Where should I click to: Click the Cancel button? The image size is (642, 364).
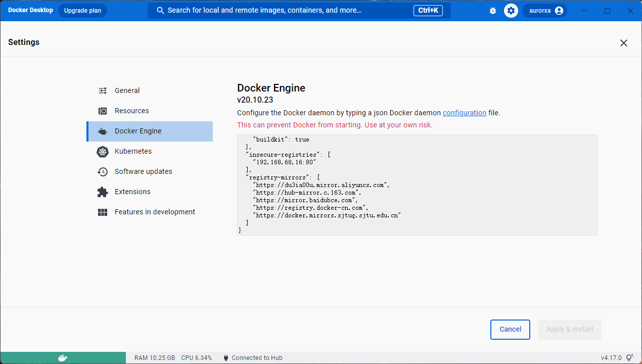(x=510, y=330)
